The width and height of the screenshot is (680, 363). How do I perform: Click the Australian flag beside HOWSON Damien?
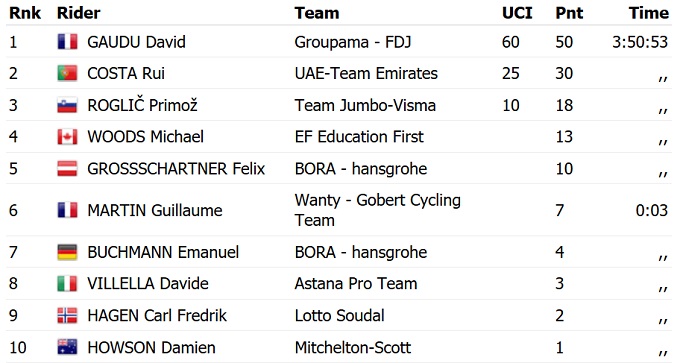(67, 347)
